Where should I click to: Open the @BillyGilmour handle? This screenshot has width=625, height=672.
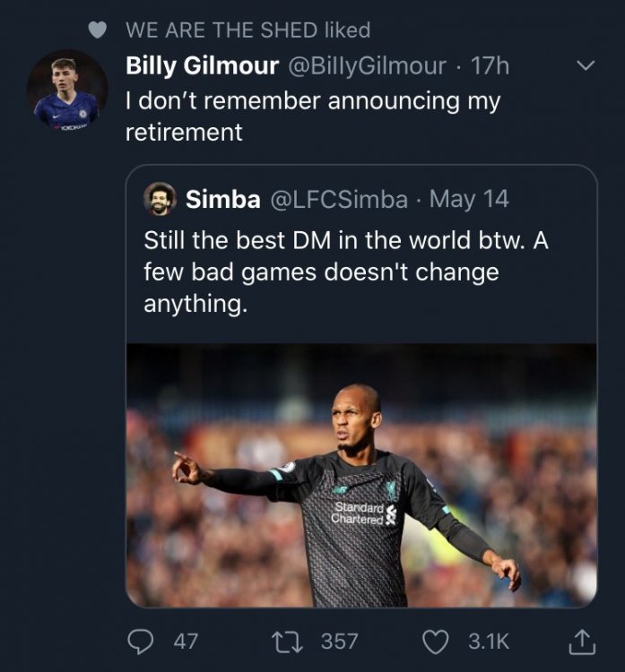[367, 66]
